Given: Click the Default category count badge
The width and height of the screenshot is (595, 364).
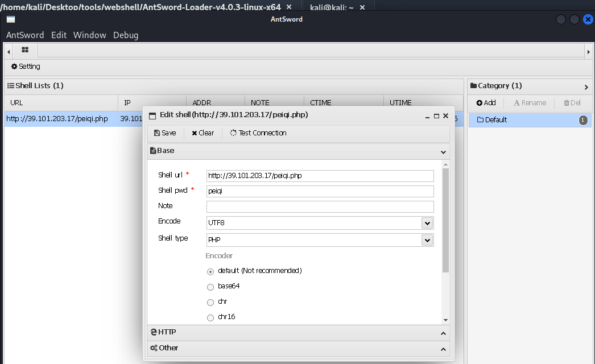Looking at the screenshot, I should point(583,120).
